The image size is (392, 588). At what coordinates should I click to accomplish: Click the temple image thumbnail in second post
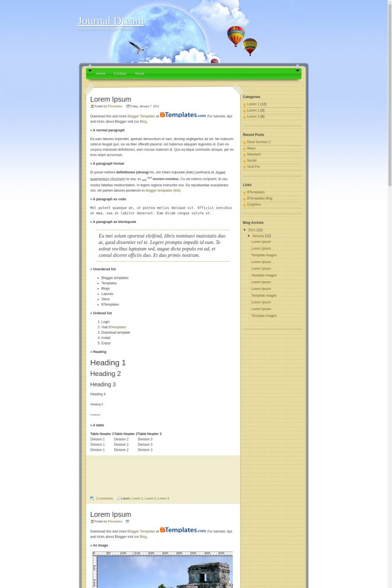pyautogui.click(x=163, y=569)
